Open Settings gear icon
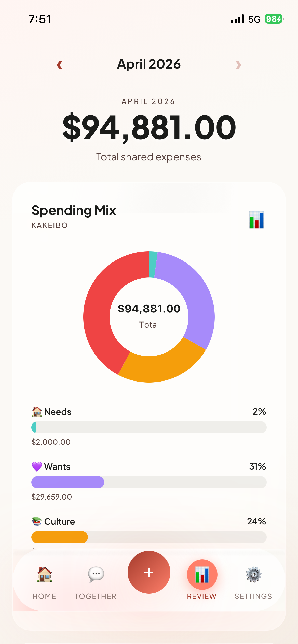The width and height of the screenshot is (298, 644). (x=253, y=575)
